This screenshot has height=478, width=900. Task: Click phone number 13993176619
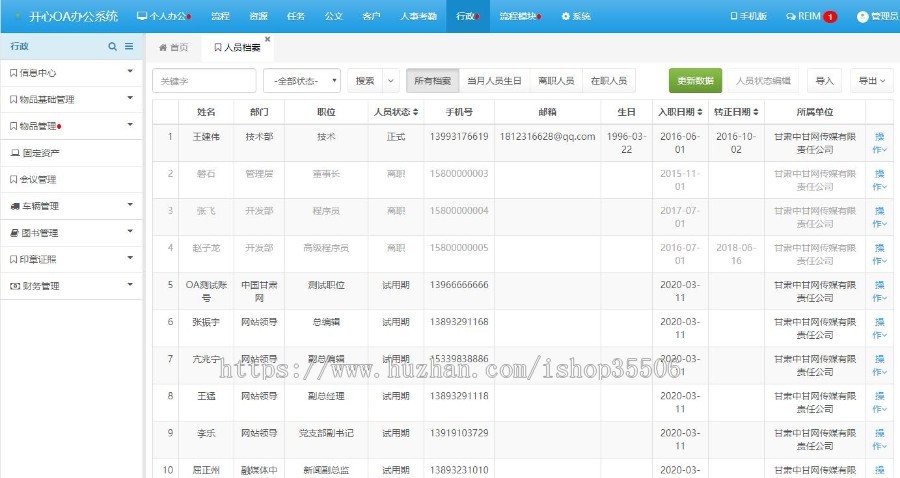click(459, 137)
